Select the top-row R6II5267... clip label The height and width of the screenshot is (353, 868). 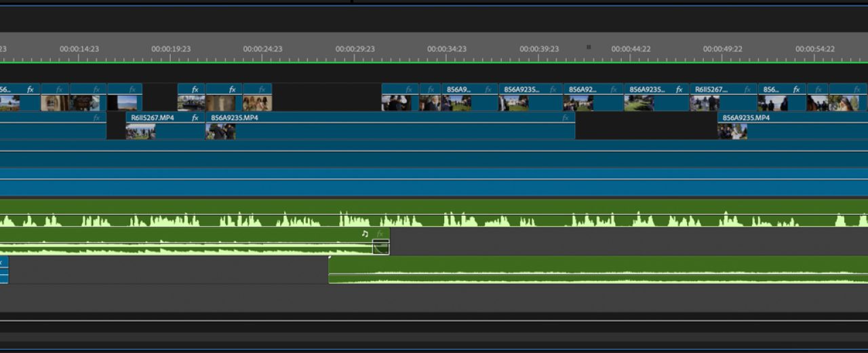click(711, 89)
